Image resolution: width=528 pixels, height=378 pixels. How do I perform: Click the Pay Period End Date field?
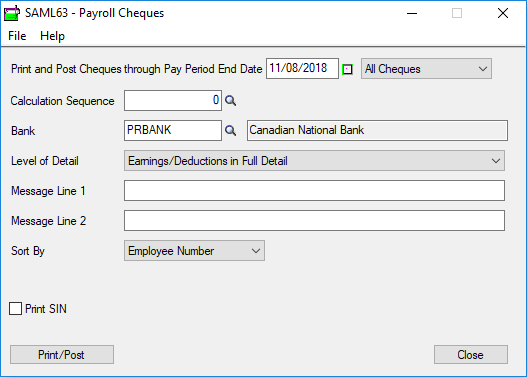tap(302, 69)
